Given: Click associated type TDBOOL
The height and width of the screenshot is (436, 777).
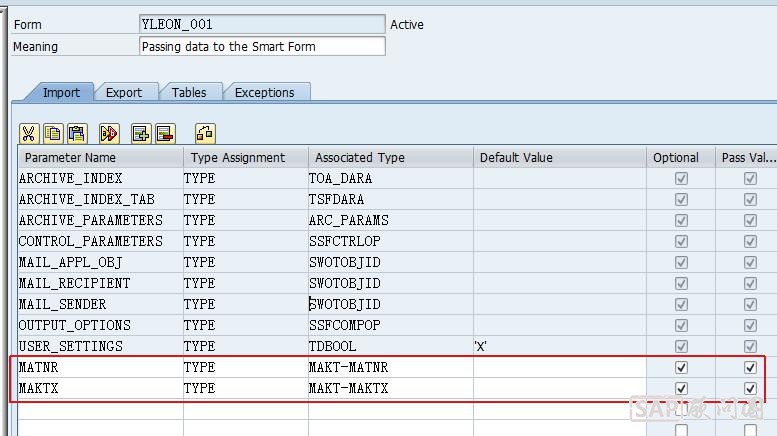Looking at the screenshot, I should point(333,346).
